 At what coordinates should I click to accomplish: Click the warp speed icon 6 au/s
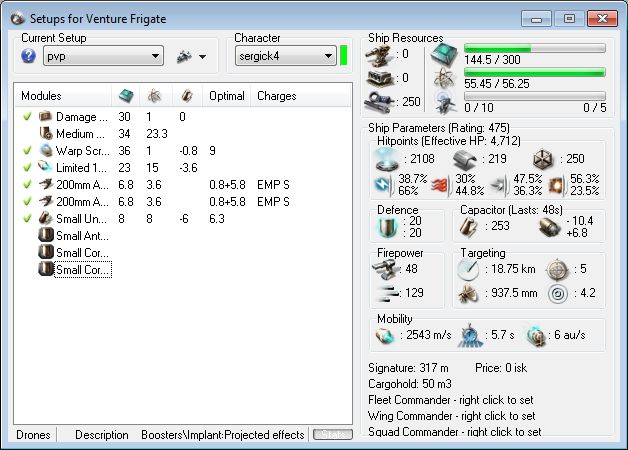point(537,335)
